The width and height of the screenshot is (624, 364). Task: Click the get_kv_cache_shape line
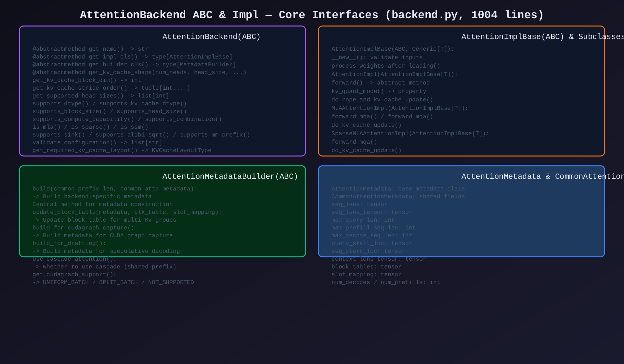point(139,72)
